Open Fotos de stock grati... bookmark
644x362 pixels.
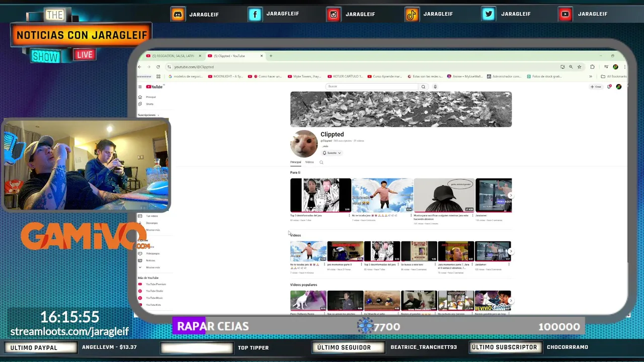[x=544, y=76]
